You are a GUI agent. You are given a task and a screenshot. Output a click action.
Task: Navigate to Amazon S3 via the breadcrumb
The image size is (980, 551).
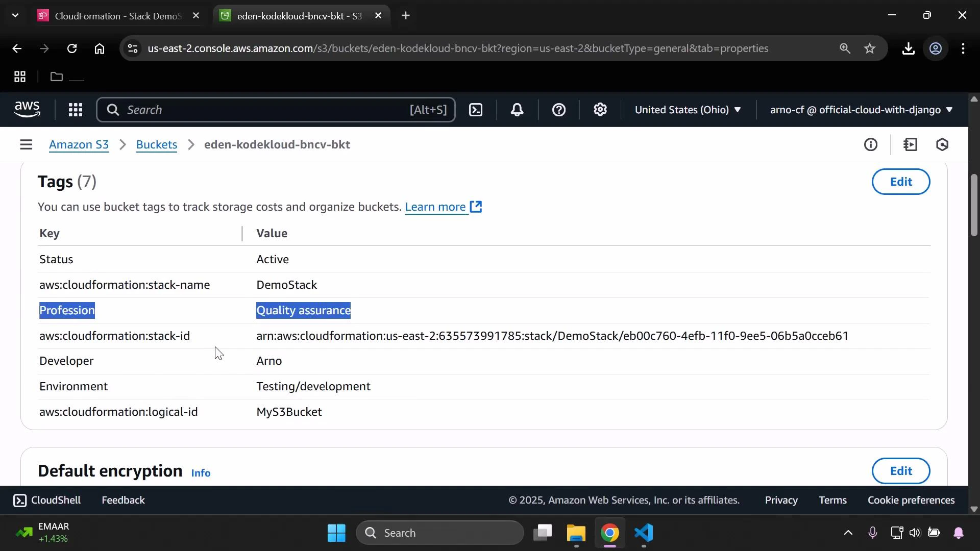79,144
